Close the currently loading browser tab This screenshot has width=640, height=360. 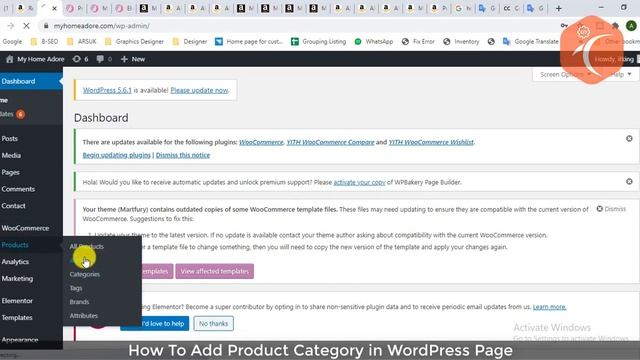[x=54, y=8]
